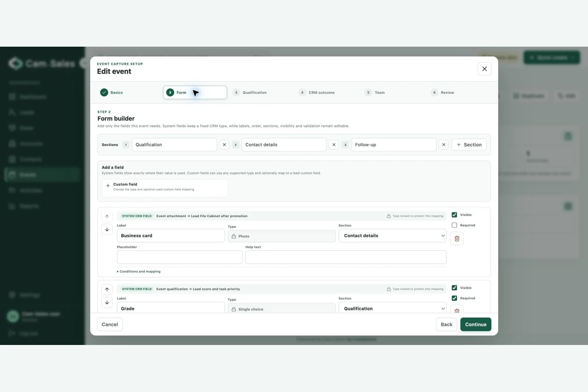Viewport: 588px width, 392px height.
Task: Open Section dropdown showing Contact details
Action: [392, 236]
